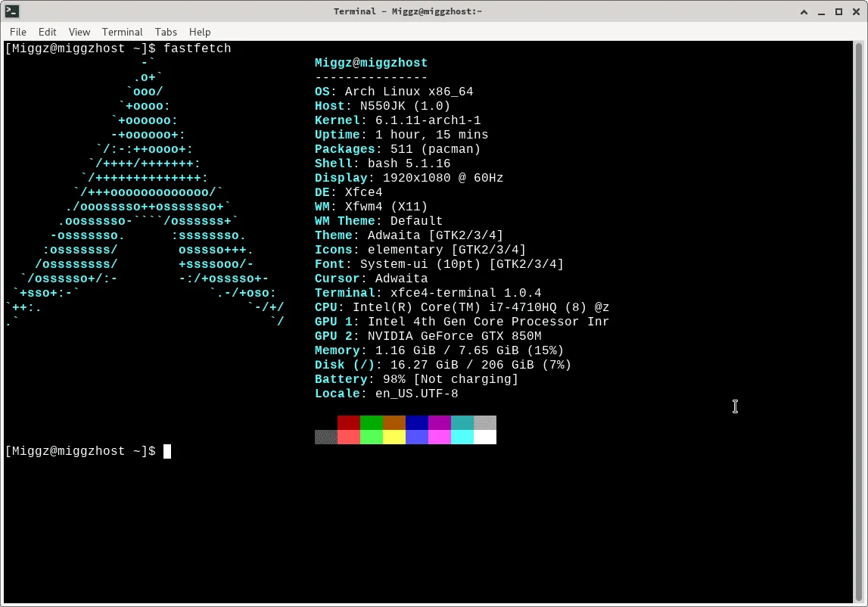Click the block cursor at the bottom prompt
868x607 pixels.
click(x=167, y=451)
